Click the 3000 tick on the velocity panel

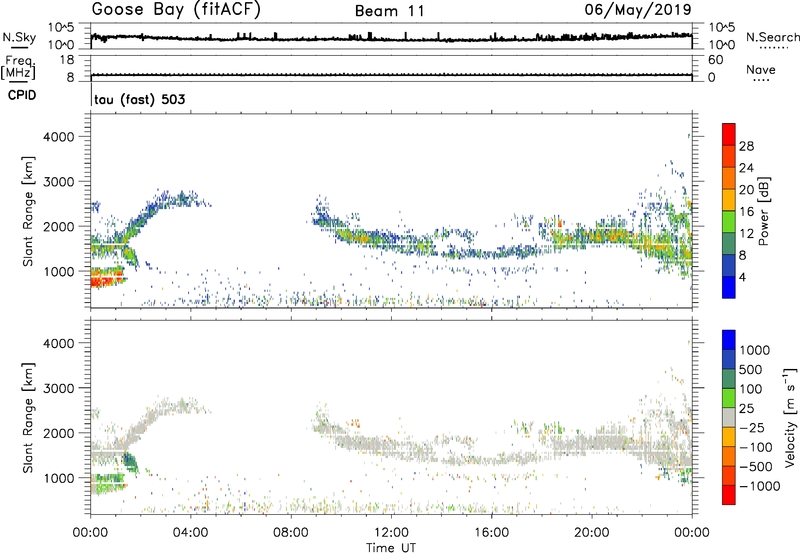coord(59,388)
